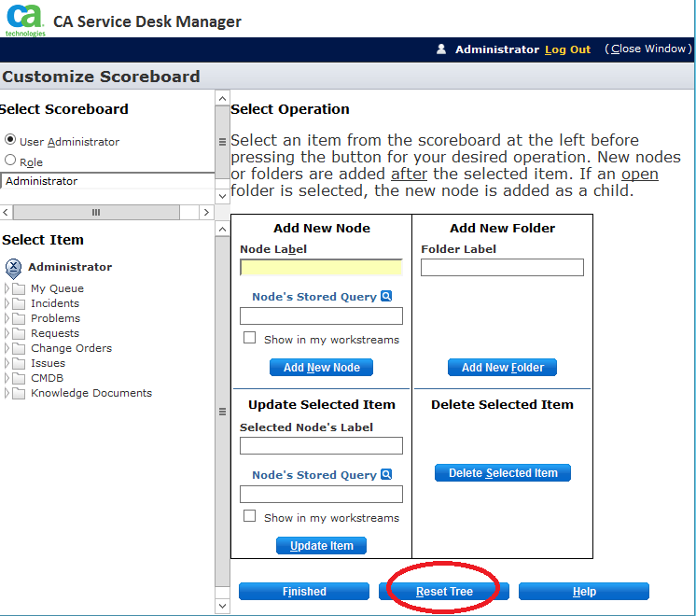The height and width of the screenshot is (616, 696).
Task: Select the Requests tree item
Action: click(55, 333)
